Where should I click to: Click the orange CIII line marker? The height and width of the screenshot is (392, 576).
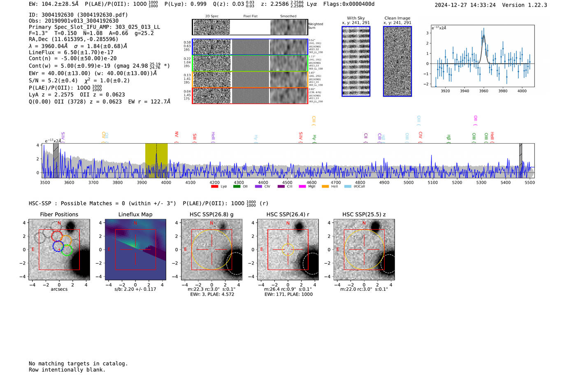coord(314,121)
